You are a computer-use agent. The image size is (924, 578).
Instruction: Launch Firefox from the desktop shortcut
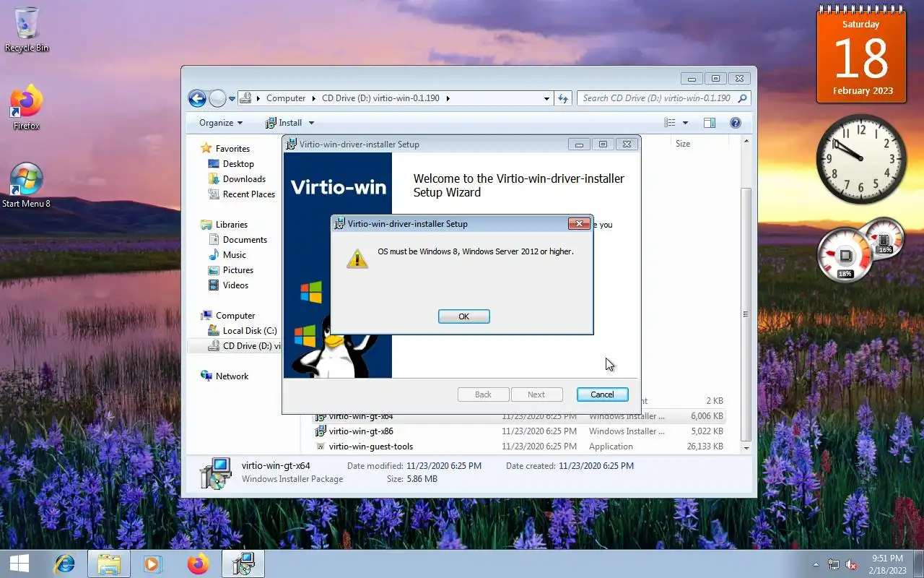(x=27, y=108)
